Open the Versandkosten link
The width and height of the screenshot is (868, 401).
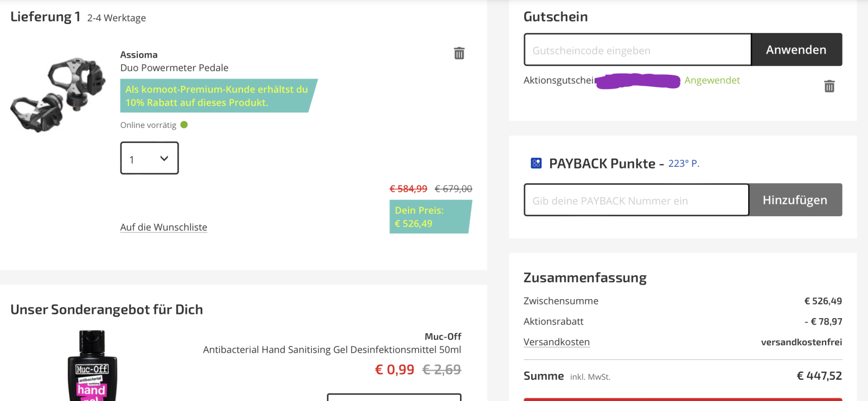(x=556, y=342)
